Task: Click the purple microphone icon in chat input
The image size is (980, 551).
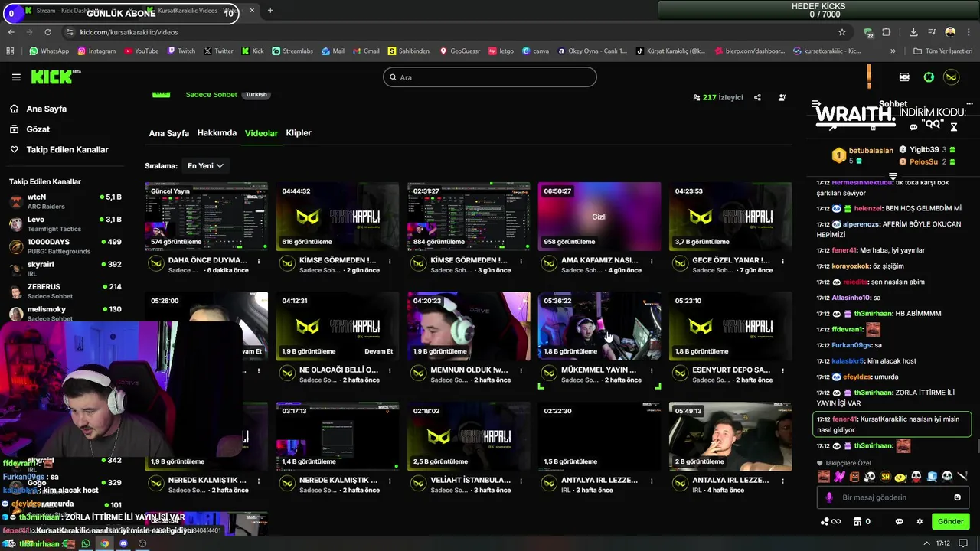Action: coord(829,497)
